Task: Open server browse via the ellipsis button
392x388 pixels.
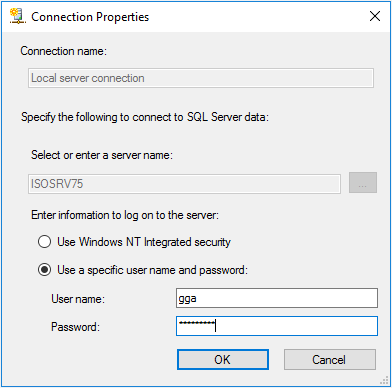Action: click(x=363, y=183)
